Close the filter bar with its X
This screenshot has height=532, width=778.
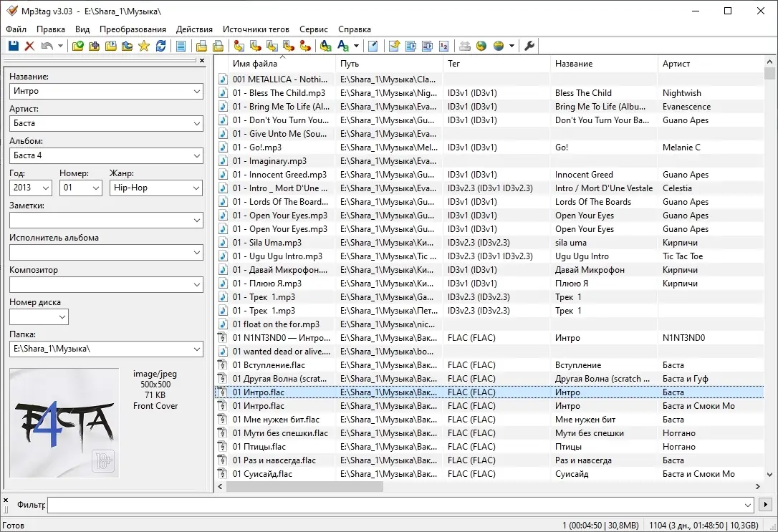(x=6, y=500)
